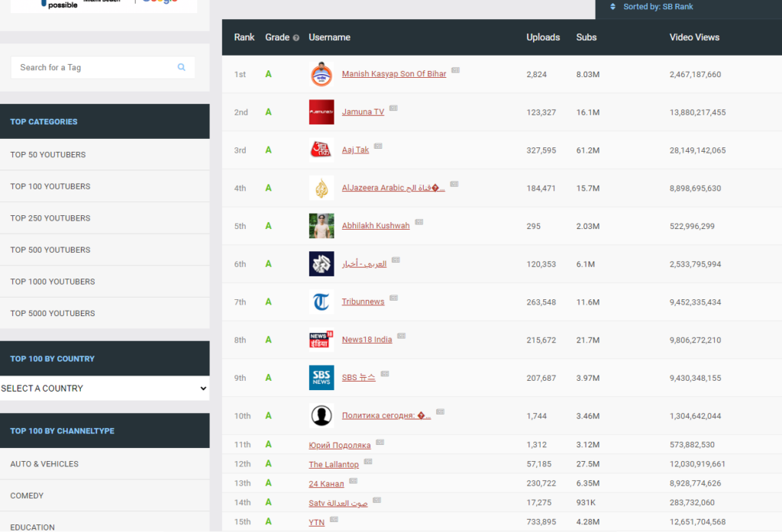Open Top 500 YouTubers category

coord(105,250)
